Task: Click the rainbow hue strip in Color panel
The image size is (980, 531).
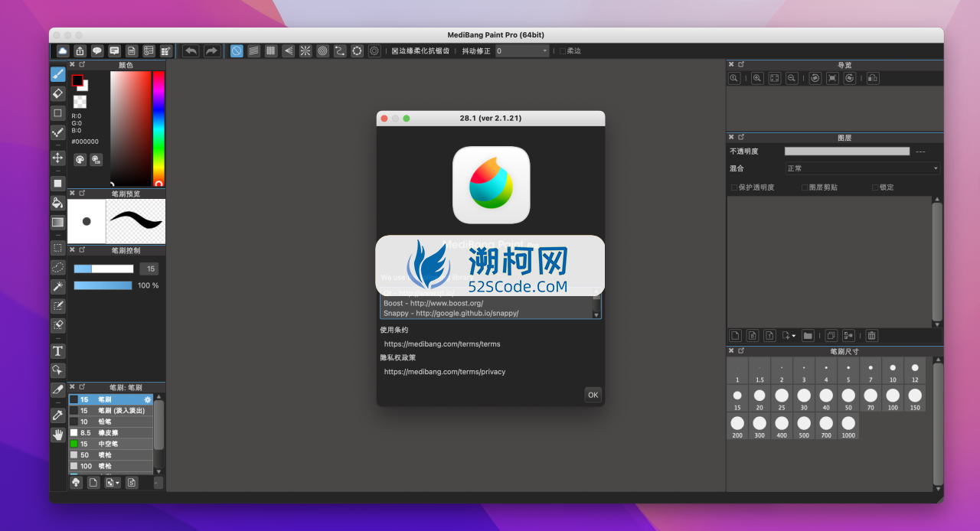Action: click(x=158, y=129)
